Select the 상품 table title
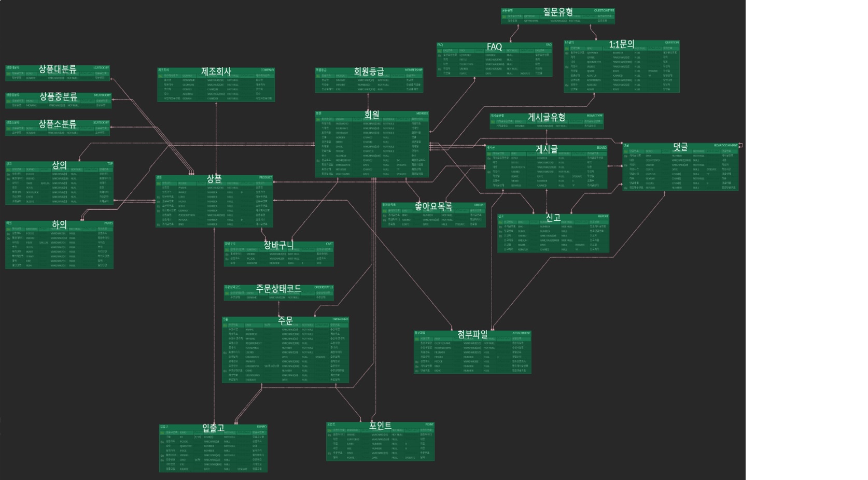Image resolution: width=868 pixels, height=480 pixels. [214, 179]
